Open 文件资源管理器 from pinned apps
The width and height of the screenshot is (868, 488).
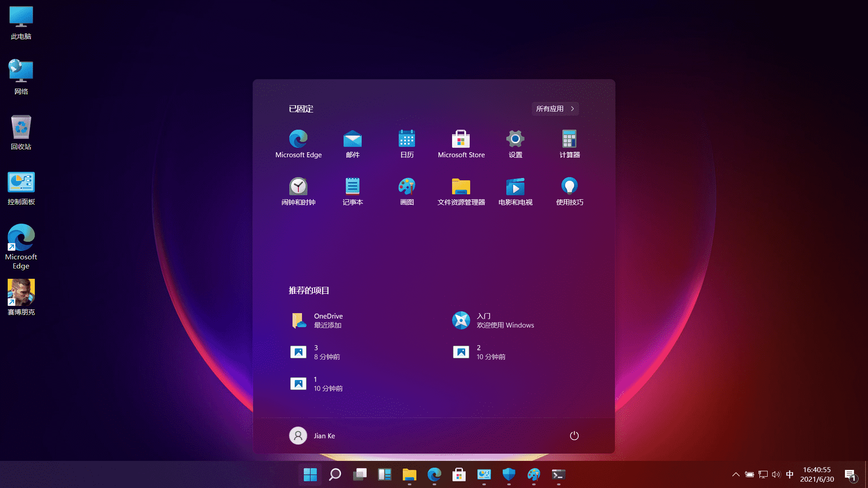461,192
